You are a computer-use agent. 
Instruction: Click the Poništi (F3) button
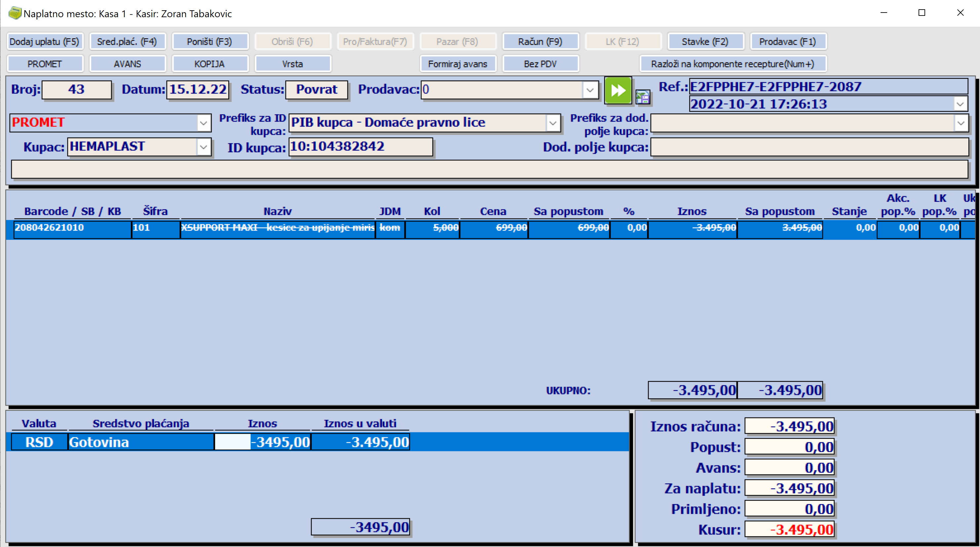point(209,42)
